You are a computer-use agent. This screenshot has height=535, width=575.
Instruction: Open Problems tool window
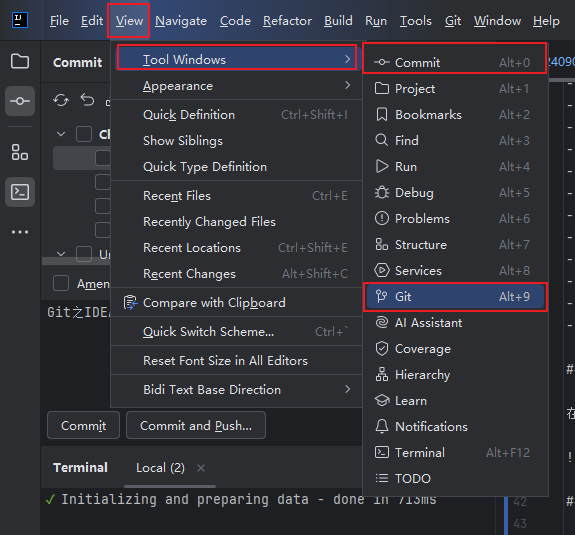click(454, 219)
